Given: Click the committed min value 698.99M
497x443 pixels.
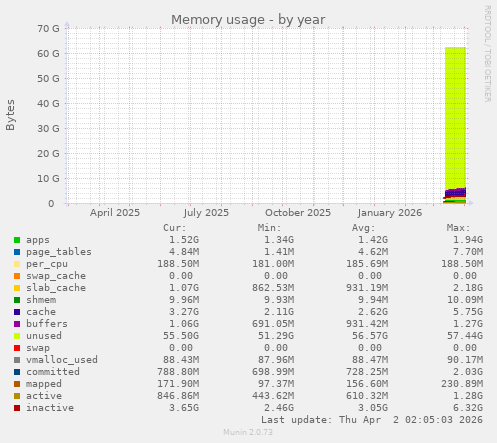Looking at the screenshot, I should pos(273,372).
